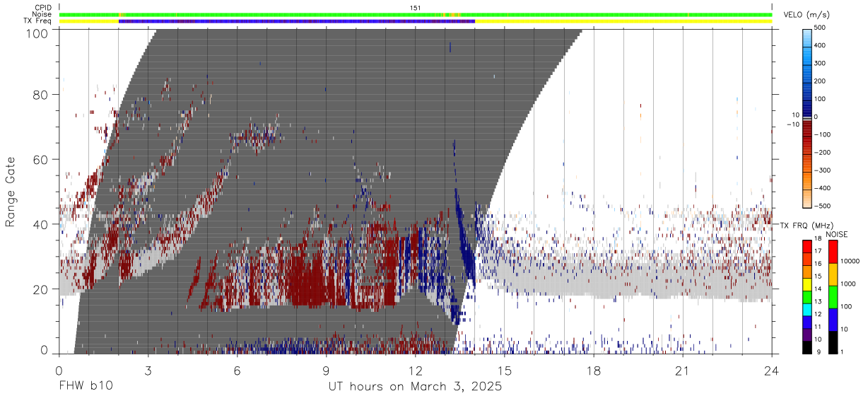Click the Noise row label
This screenshot has width=868, height=401.
[42, 14]
